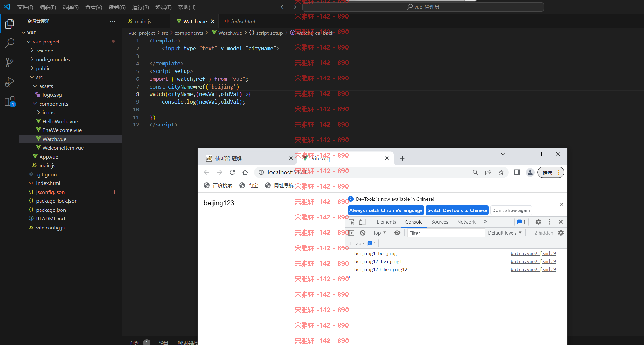Open a new browser tab
644x345 pixels.
(x=402, y=158)
